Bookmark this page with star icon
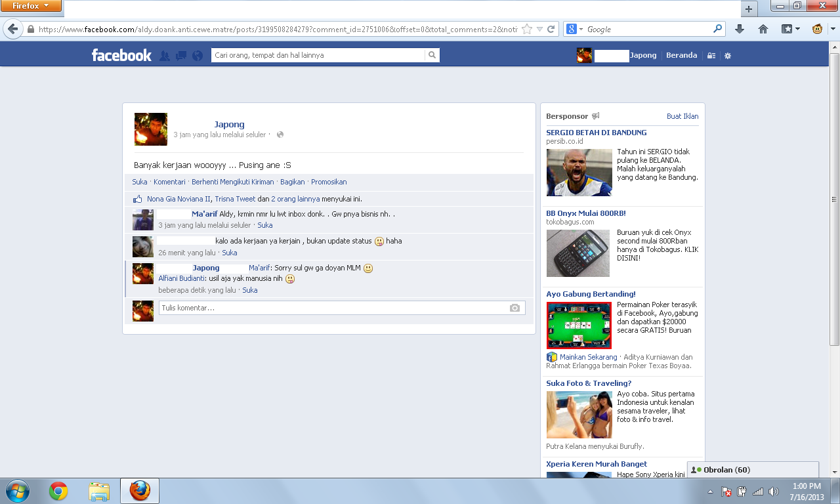This screenshot has width=840, height=504. coord(527,29)
